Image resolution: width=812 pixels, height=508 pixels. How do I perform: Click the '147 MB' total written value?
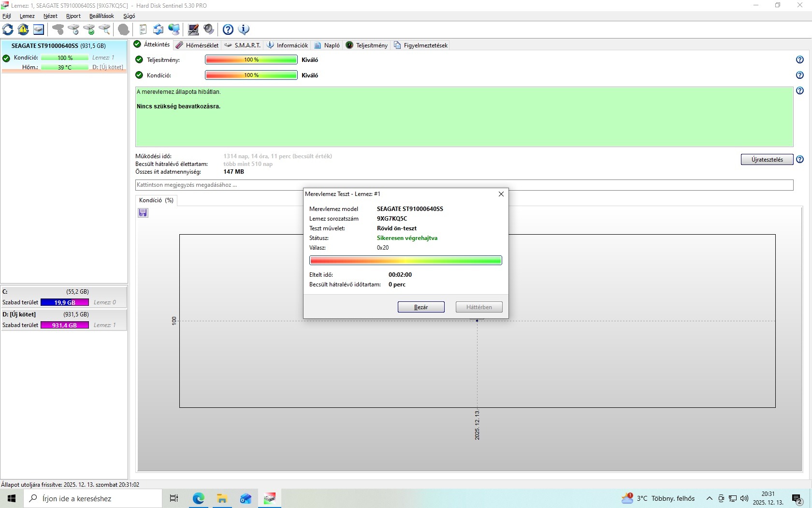[233, 172]
